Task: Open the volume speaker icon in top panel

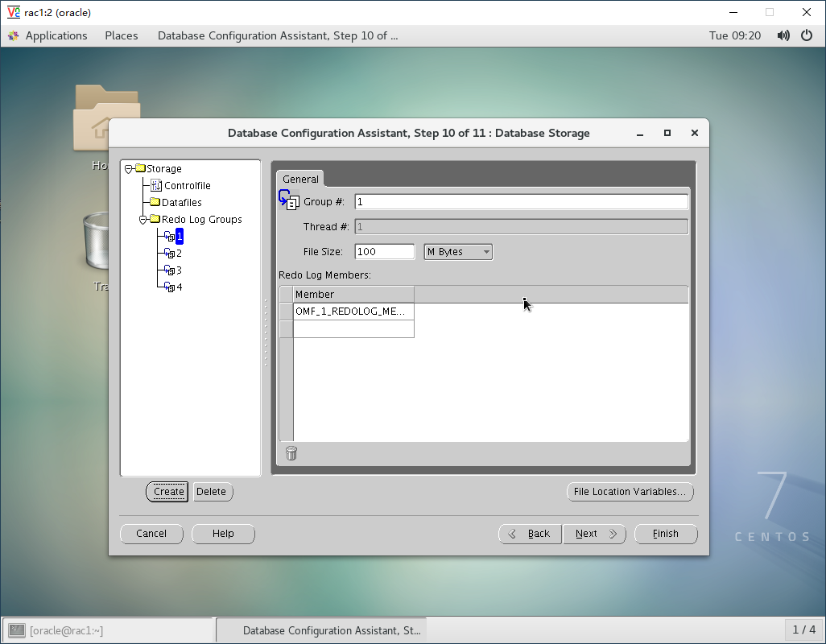Action: [x=783, y=35]
